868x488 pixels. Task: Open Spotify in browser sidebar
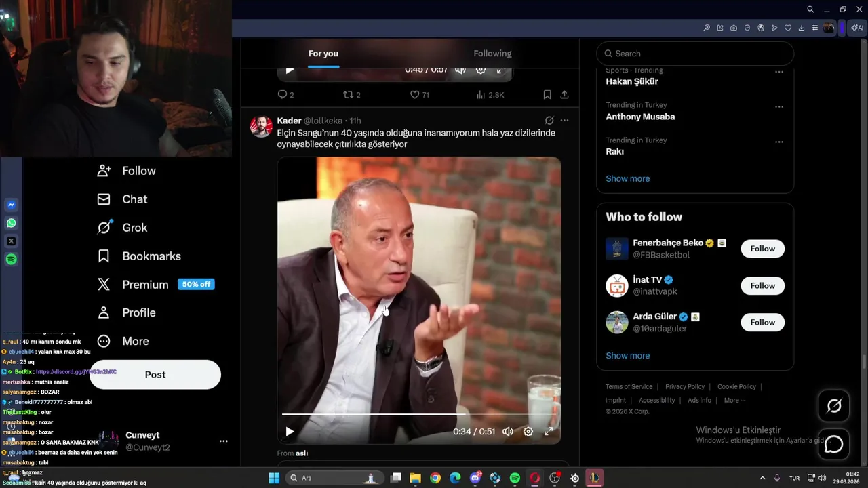tap(11, 260)
